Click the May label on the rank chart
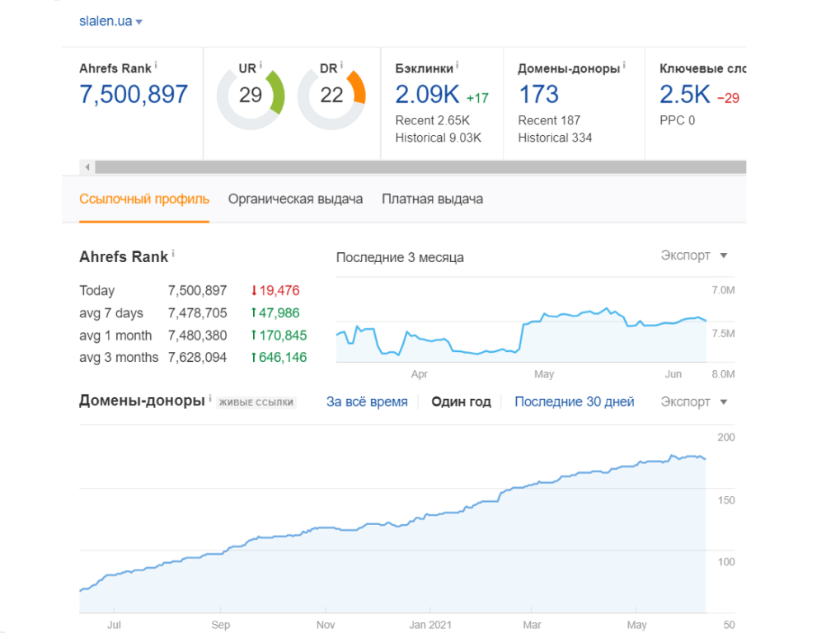The image size is (840, 633). [x=544, y=374]
